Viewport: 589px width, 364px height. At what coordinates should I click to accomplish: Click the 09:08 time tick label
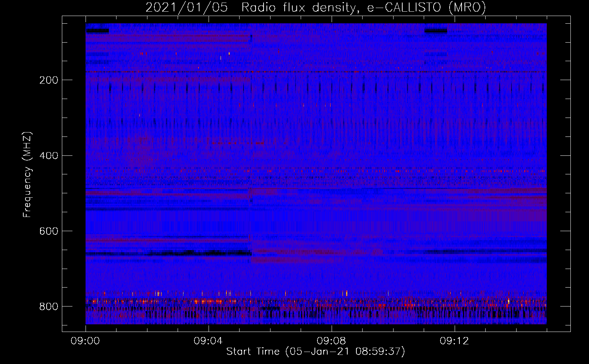coord(331,341)
